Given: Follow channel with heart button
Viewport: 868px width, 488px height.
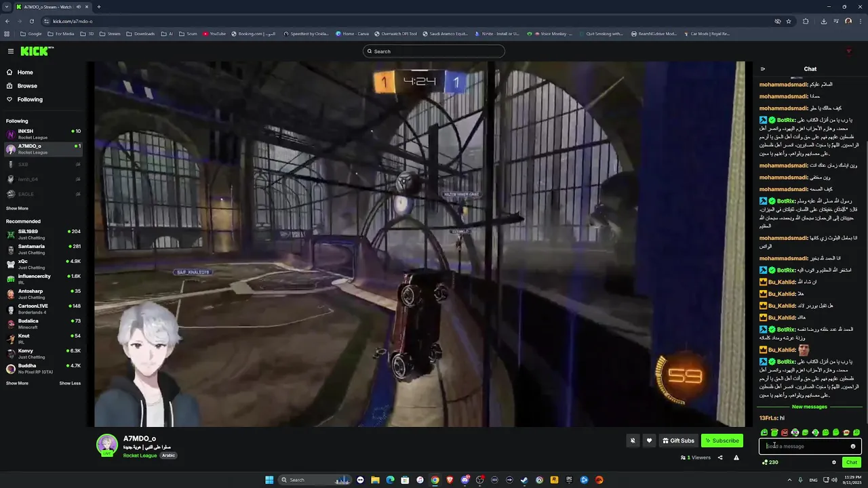Looking at the screenshot, I should (649, 441).
